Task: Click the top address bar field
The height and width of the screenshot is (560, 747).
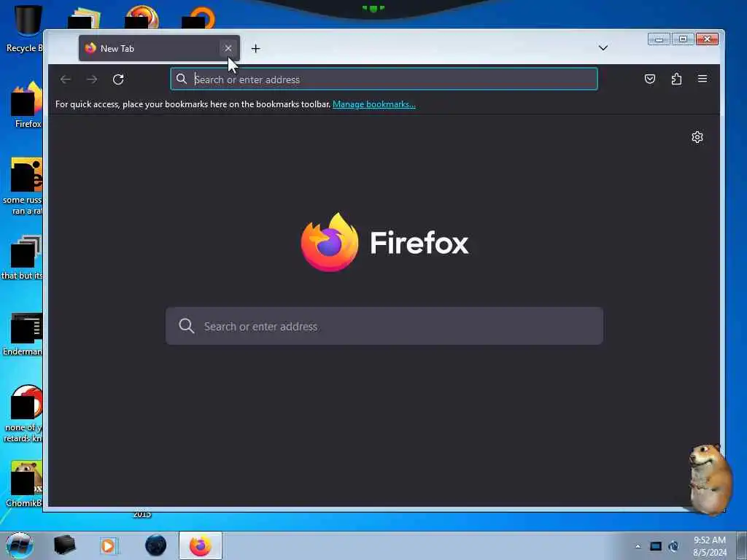Action: coord(384,79)
